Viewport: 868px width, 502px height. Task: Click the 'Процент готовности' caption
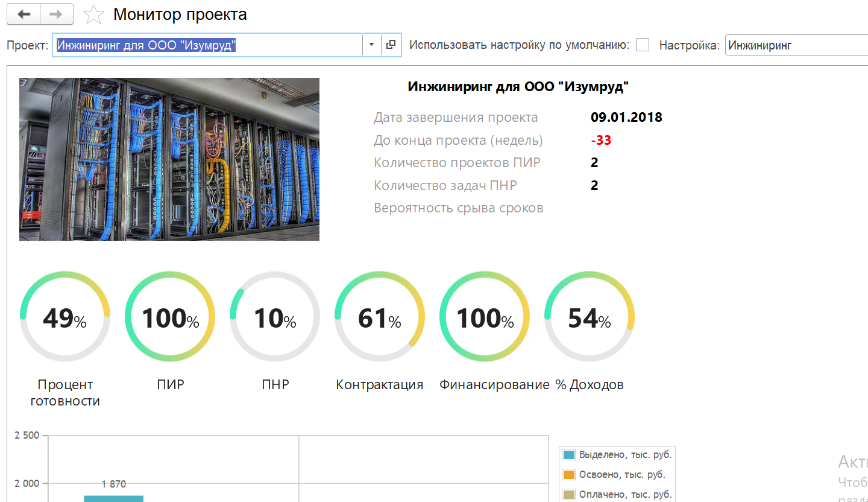tap(65, 392)
